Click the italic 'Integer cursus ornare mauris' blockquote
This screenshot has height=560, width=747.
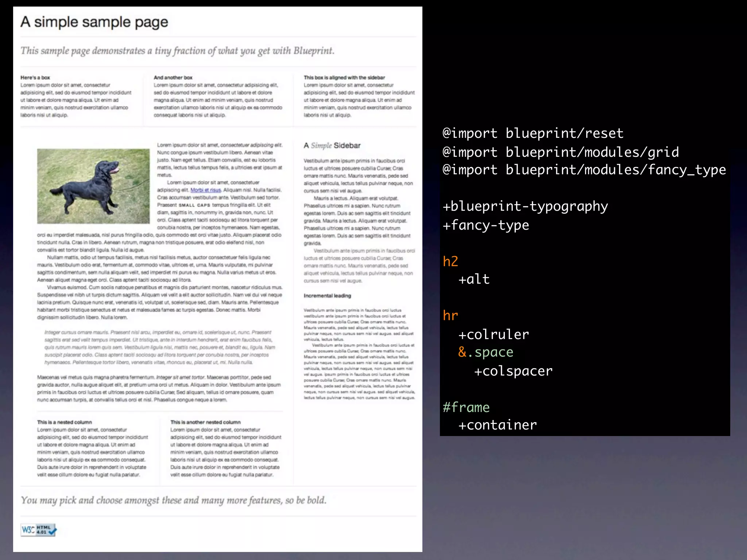pos(160,347)
